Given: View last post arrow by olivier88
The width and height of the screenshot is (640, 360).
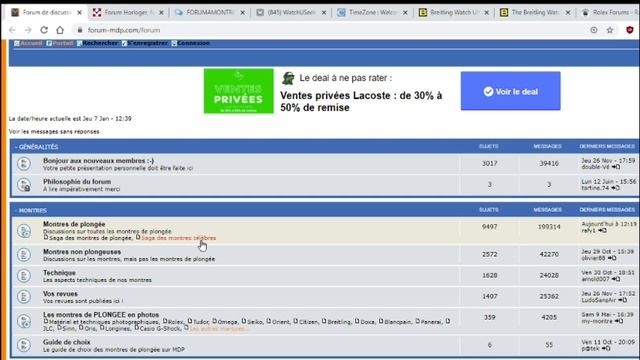Looking at the screenshot, I should pyautogui.click(x=611, y=258).
